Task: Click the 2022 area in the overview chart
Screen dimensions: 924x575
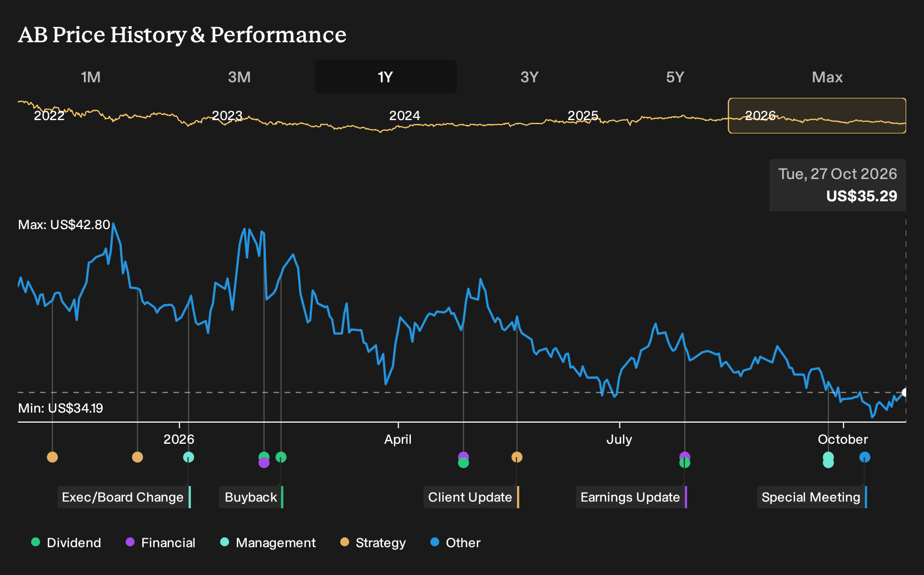Action: (49, 116)
